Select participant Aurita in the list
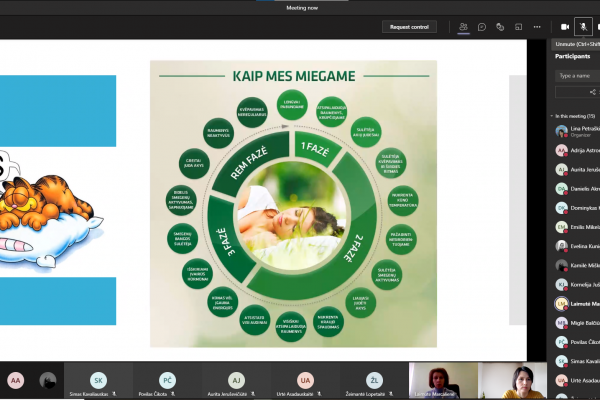600x400 pixels. pos(576,170)
